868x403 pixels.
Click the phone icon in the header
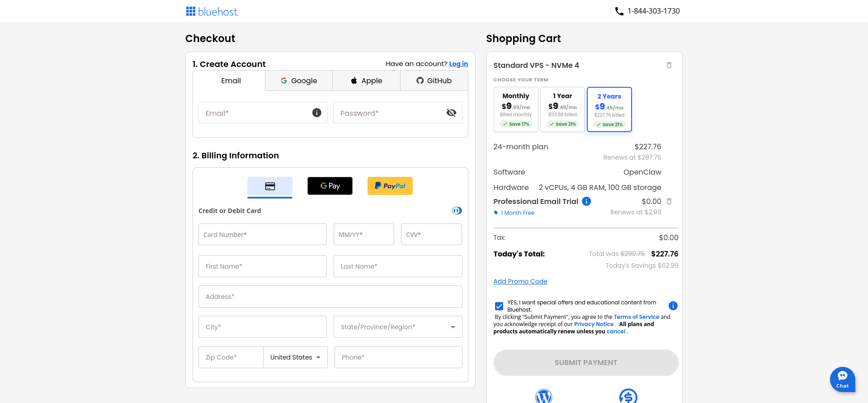point(619,11)
